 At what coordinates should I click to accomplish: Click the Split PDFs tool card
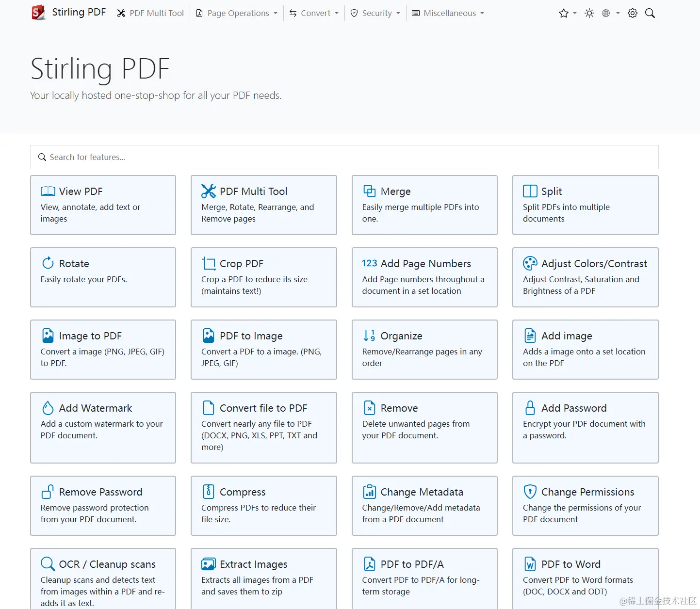coord(585,205)
